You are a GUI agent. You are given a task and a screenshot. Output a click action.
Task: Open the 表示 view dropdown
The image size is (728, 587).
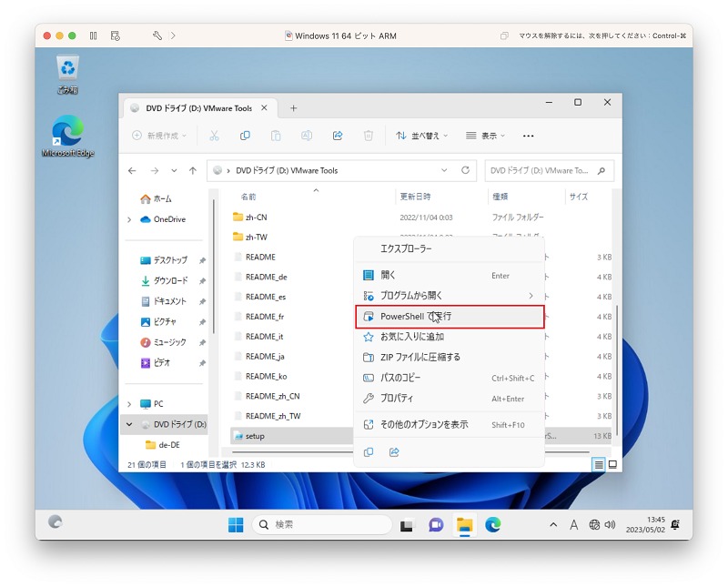pos(485,136)
